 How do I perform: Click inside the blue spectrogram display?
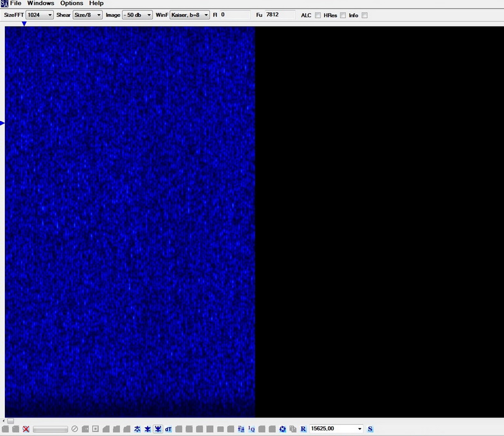[130, 222]
